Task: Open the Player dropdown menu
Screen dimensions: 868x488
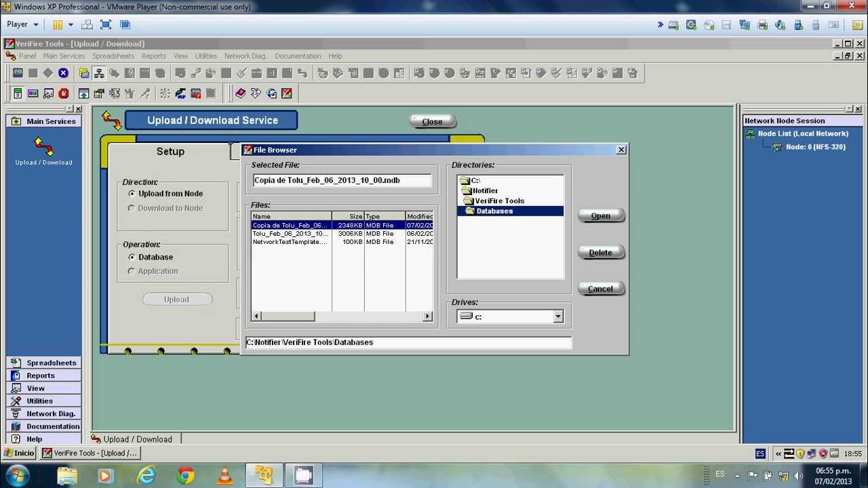Action: 23,24
